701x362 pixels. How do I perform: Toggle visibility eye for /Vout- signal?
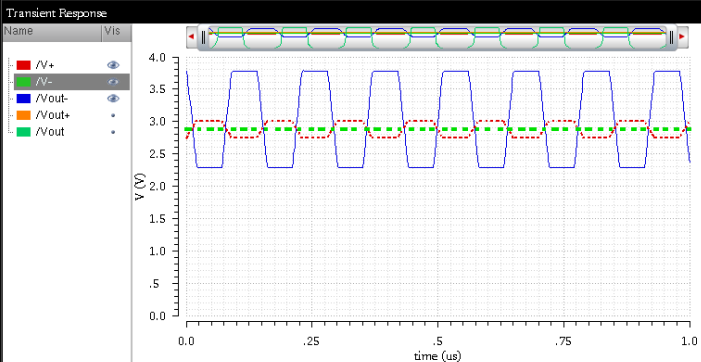(113, 98)
